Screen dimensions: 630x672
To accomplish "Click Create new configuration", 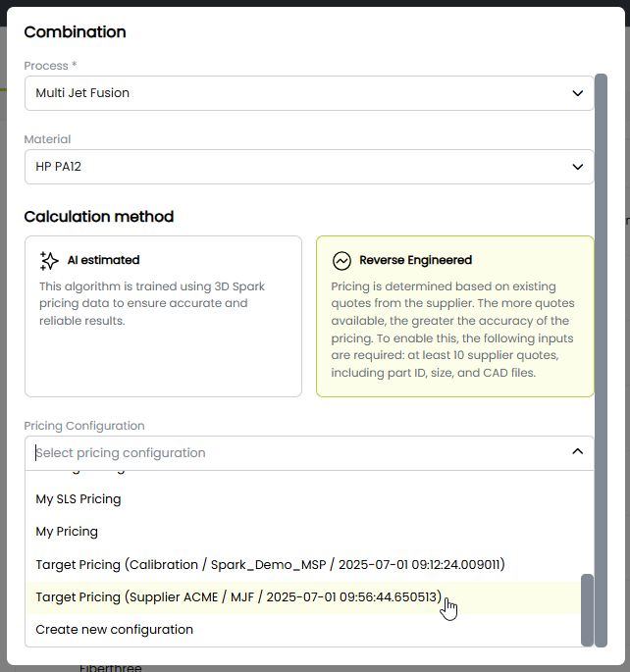I will coord(114,630).
